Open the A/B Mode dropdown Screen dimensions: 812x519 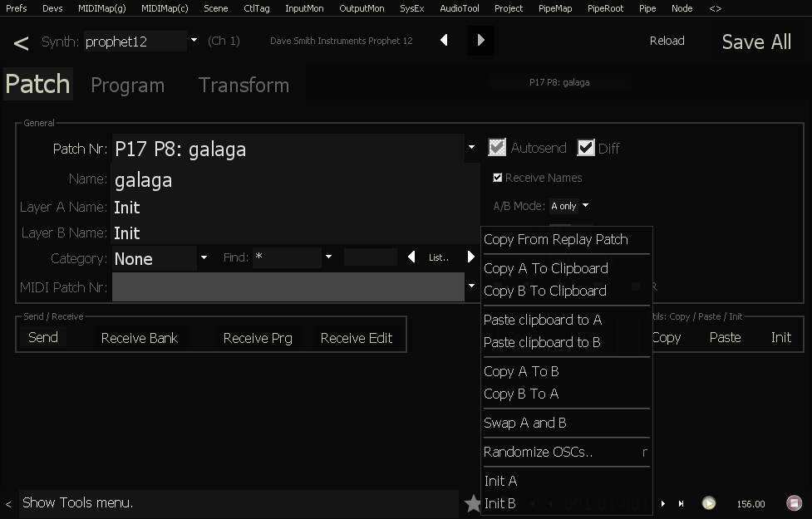point(585,206)
